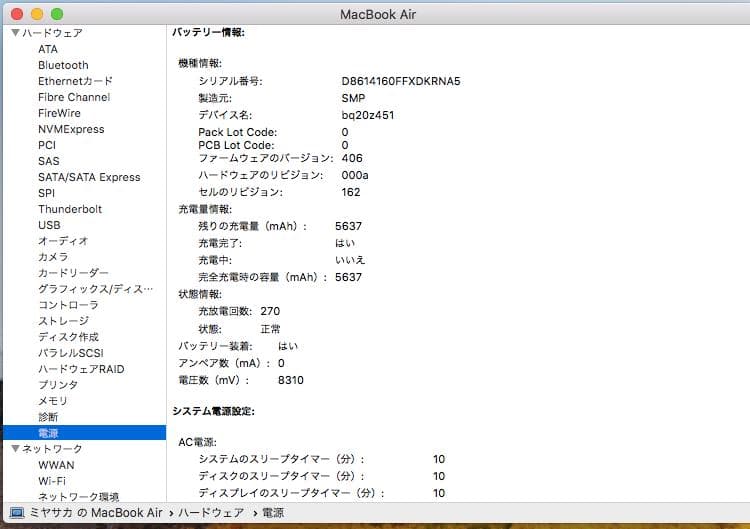This screenshot has height=529, width=750.
Task: Click the 機種情報 section label
Action: tap(200, 64)
